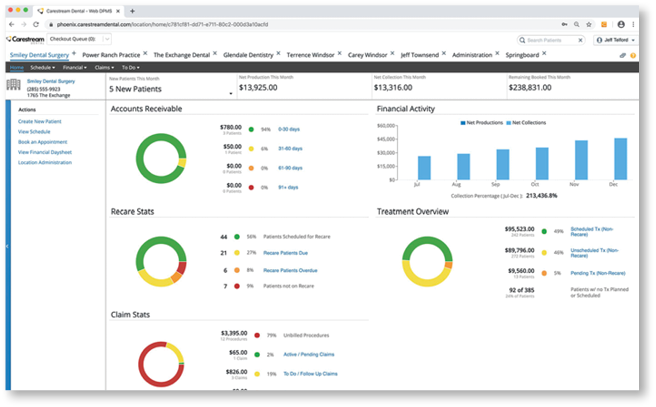Open the Financial menu
This screenshot has height=407, width=656.
pos(74,67)
